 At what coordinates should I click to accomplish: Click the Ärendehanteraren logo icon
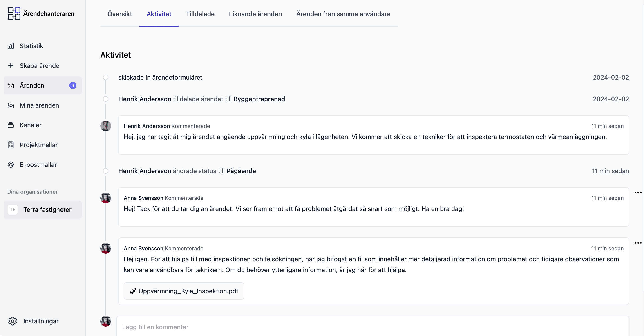[x=14, y=13]
